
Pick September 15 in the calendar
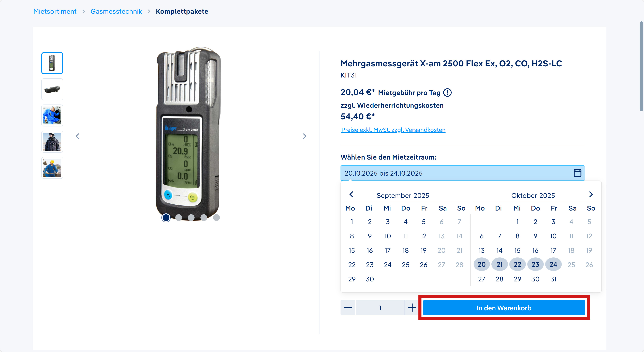pos(352,250)
